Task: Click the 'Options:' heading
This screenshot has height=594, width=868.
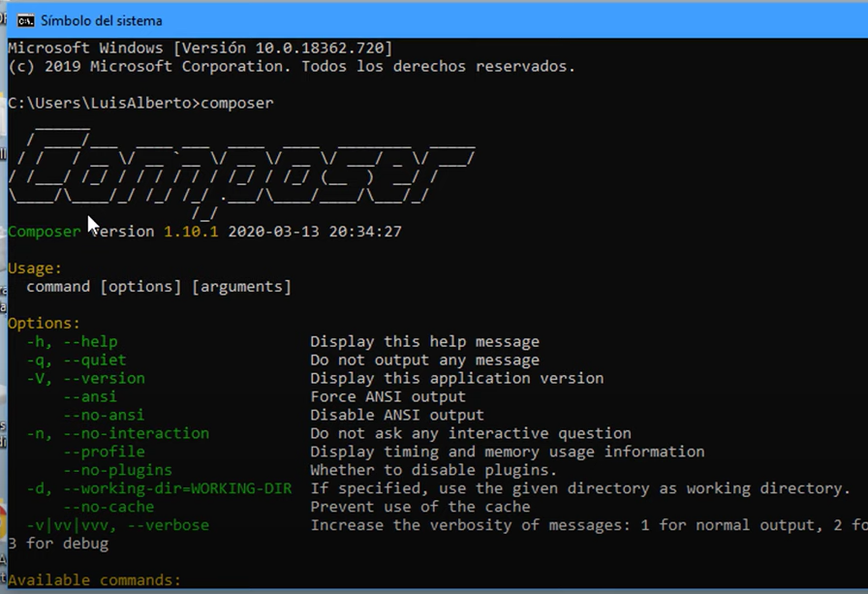Action: pos(45,324)
